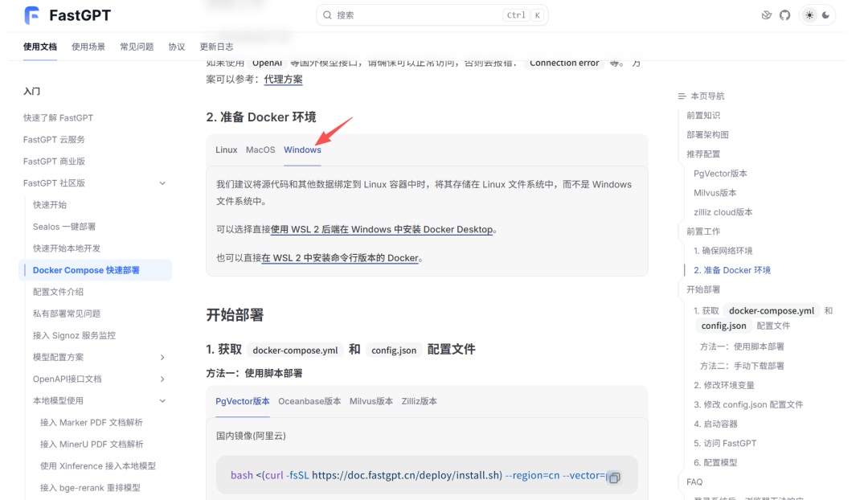Switch to light theme sun icon
The image size is (868, 500).
point(809,15)
